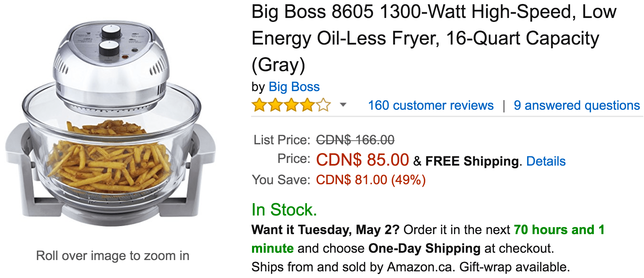
Task: Click the Roll over image to zoom caption
Action: [x=113, y=256]
